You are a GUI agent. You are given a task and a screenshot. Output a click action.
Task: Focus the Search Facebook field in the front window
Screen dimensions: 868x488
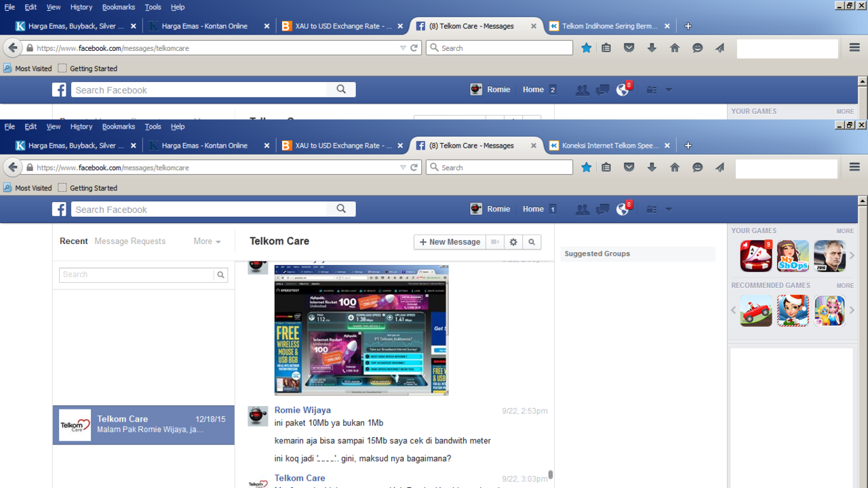point(199,209)
